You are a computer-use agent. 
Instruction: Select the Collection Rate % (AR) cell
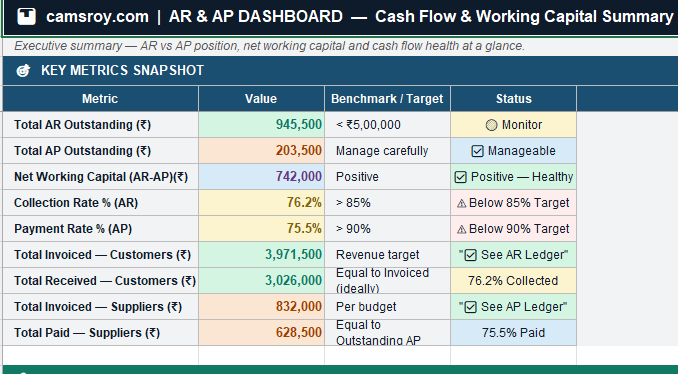pos(100,203)
